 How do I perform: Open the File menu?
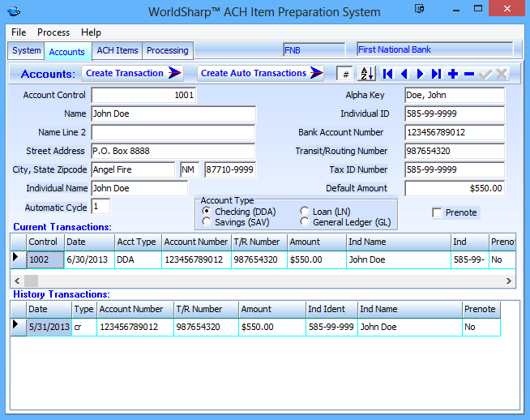point(19,32)
